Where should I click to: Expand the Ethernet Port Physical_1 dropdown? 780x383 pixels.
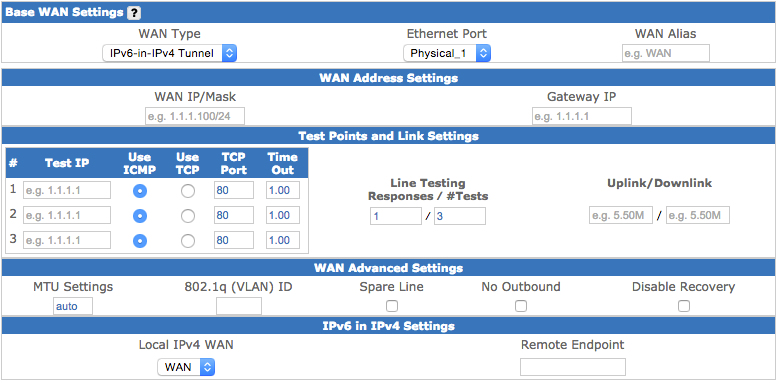point(447,53)
